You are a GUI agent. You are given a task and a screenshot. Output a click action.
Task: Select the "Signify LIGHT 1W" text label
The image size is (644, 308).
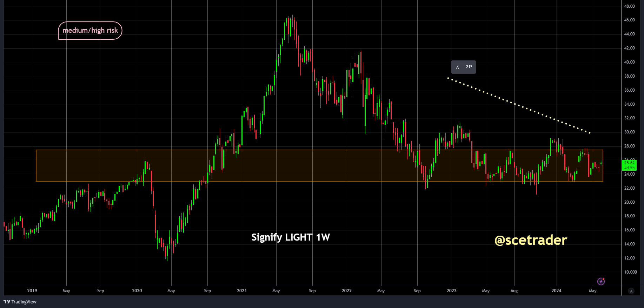pyautogui.click(x=291, y=237)
